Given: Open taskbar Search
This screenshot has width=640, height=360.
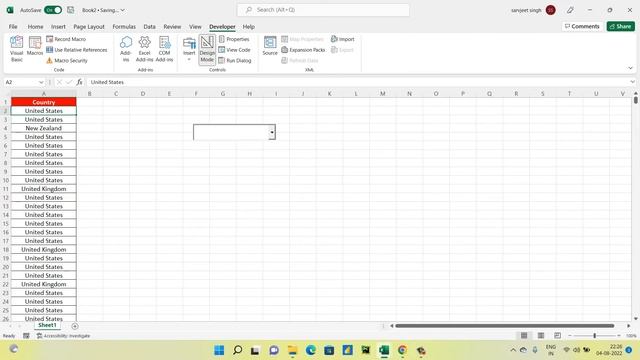Looking at the screenshot, I should pyautogui.click(x=237, y=350).
